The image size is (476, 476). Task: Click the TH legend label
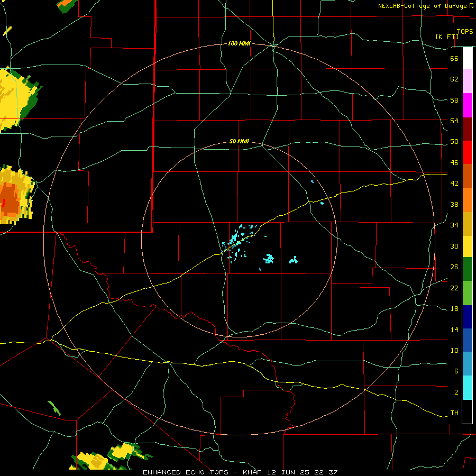tap(454, 413)
